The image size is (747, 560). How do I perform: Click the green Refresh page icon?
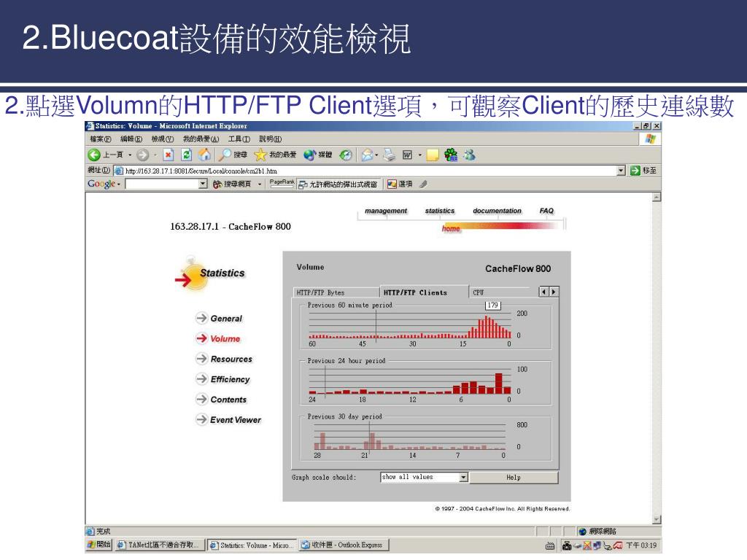(x=187, y=155)
